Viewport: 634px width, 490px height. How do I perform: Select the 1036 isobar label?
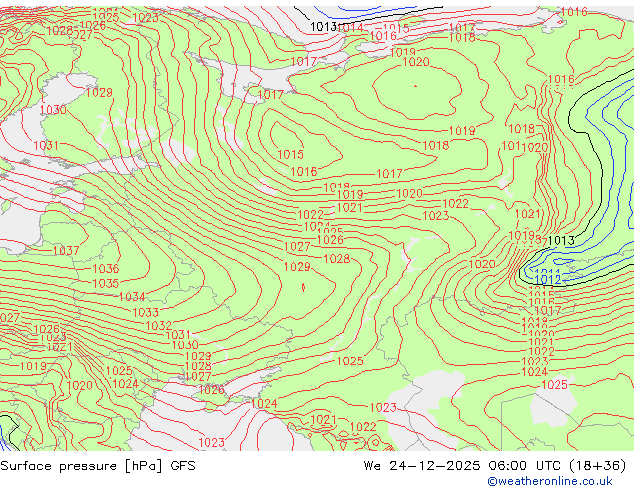click(x=106, y=269)
